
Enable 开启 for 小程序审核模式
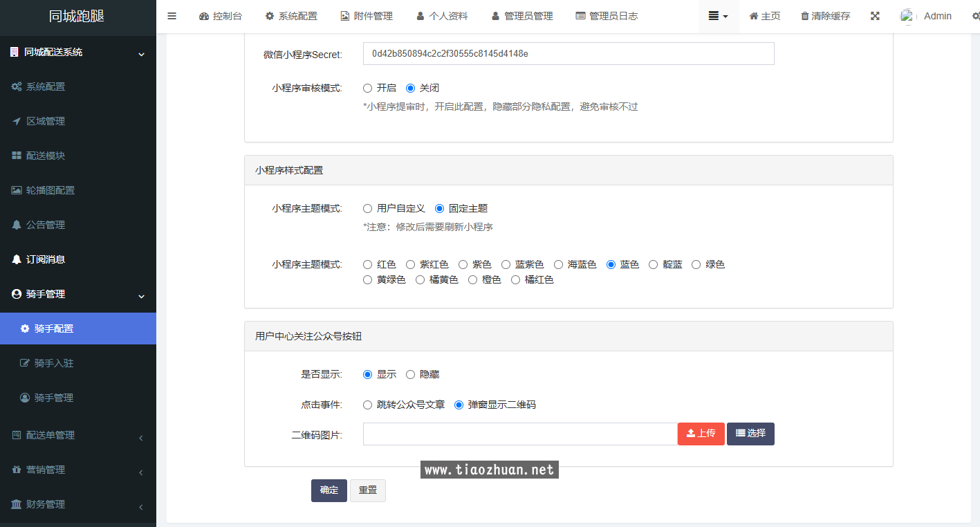[368, 89]
